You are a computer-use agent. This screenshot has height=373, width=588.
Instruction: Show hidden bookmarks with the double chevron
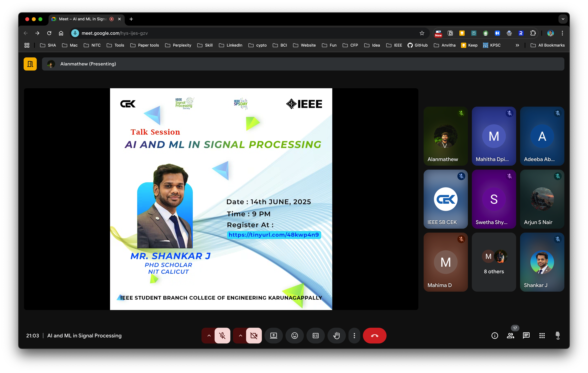(517, 45)
